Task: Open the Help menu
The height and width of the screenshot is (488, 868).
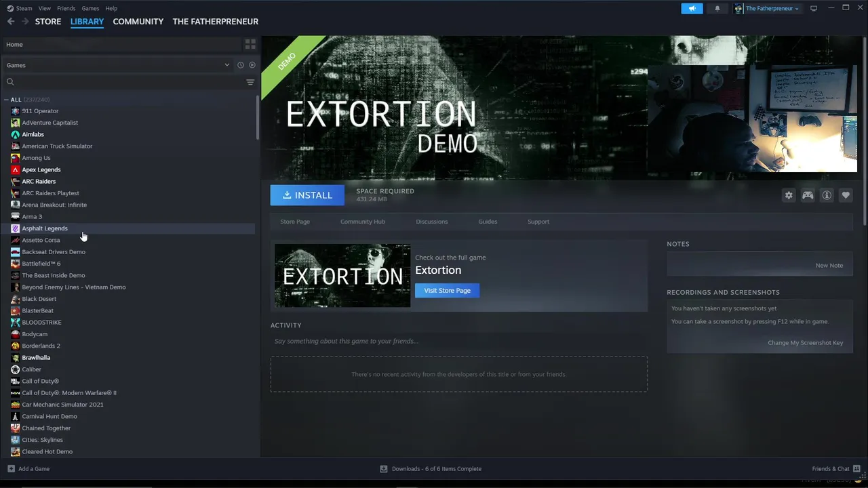Action: coord(111,8)
